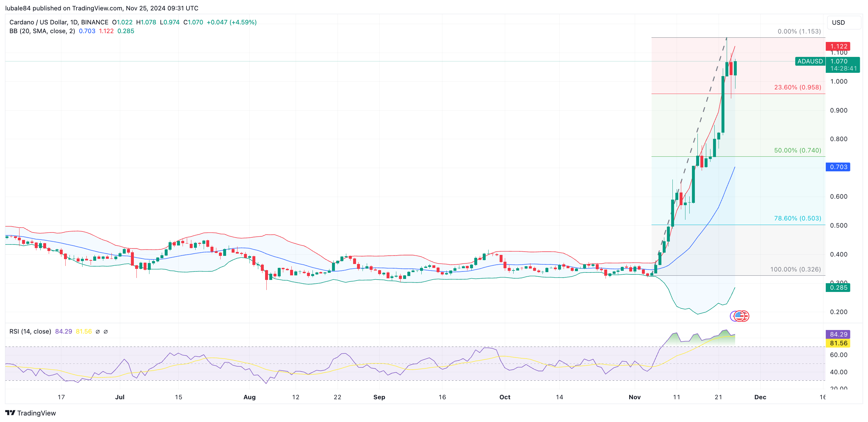Screen dimensions: 868x422
Task: Click the 0.00% (1.153) Fibonacci level label
Action: tap(799, 31)
